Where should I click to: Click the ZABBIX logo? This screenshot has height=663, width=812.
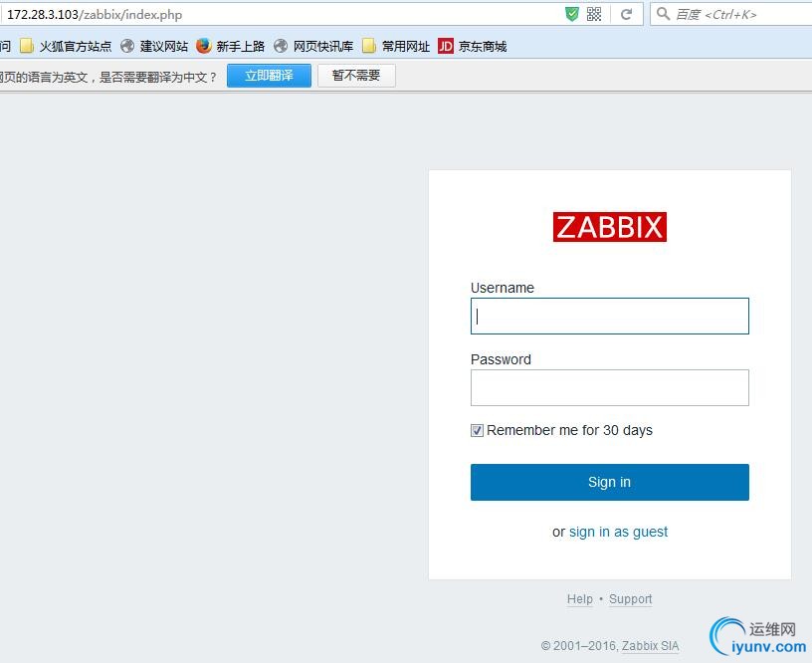click(610, 227)
